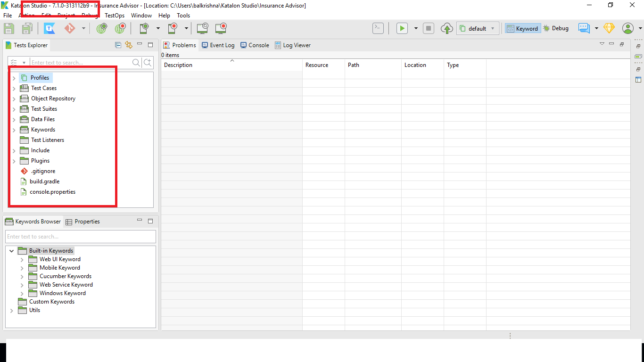Sort by the Description column header

coord(231,65)
